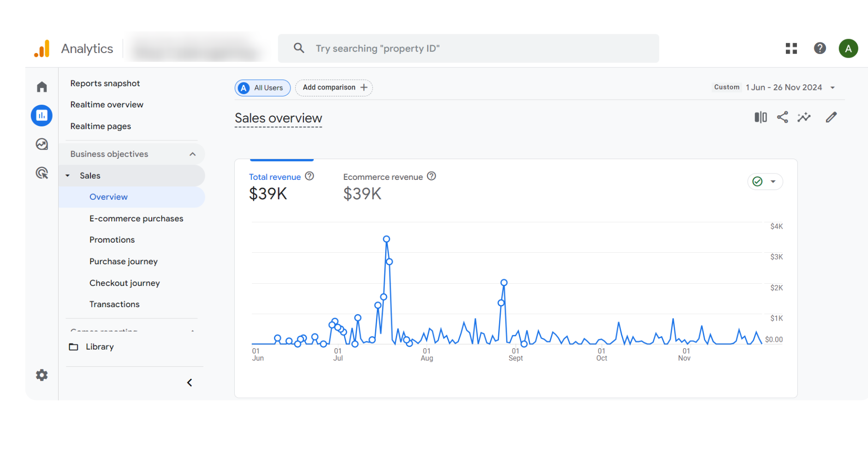This screenshot has width=868, height=470.
Task: Open the Home section in left navigation
Action: coord(42,86)
